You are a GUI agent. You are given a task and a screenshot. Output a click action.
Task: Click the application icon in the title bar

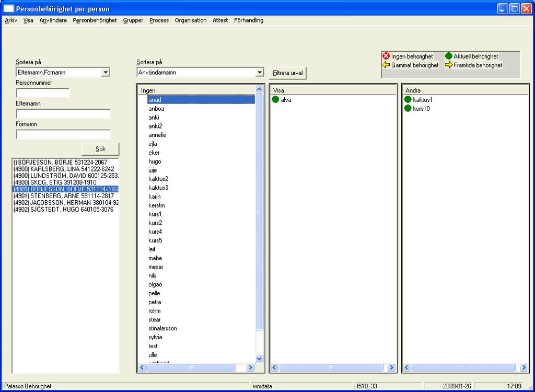[8, 9]
